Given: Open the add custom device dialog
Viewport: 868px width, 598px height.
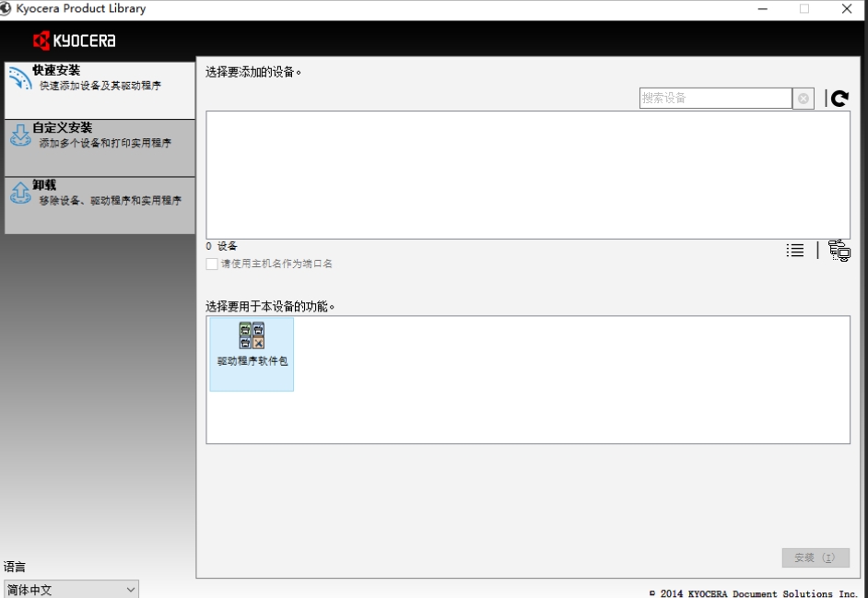Looking at the screenshot, I should tap(839, 250).
